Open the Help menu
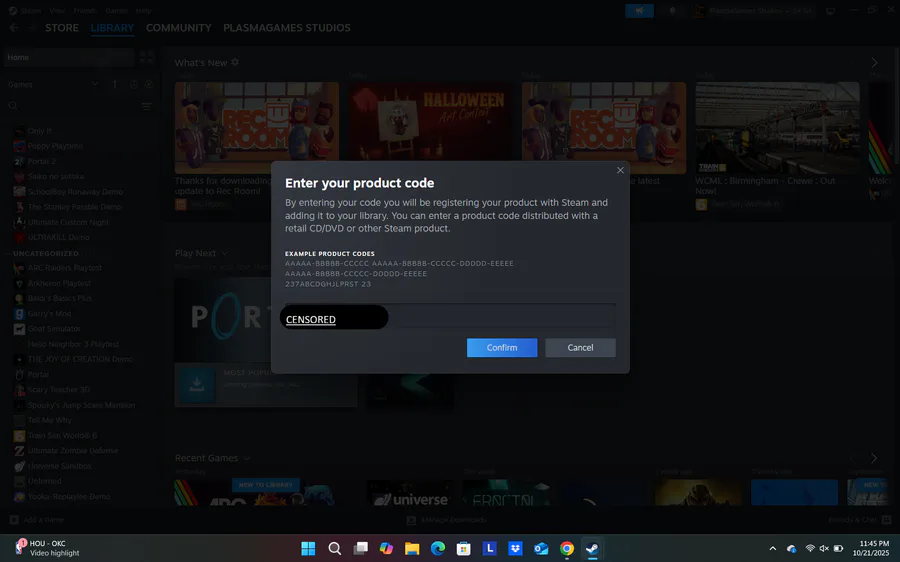Screen dimensions: 900x562 coord(143,10)
